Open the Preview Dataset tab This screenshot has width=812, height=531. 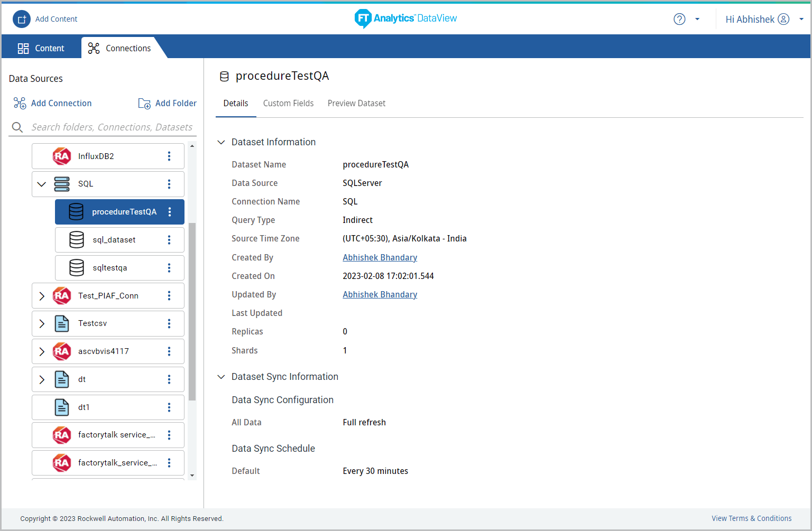click(356, 103)
